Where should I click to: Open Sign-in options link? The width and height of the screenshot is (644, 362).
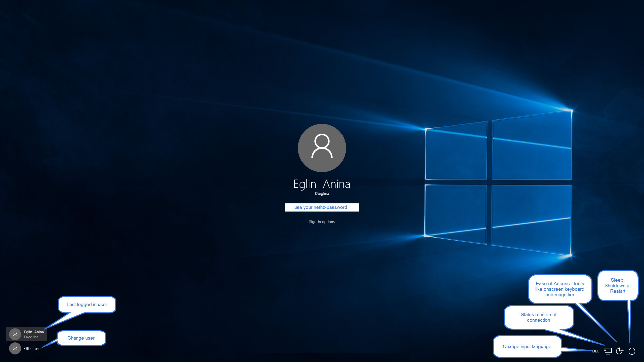pyautogui.click(x=322, y=222)
